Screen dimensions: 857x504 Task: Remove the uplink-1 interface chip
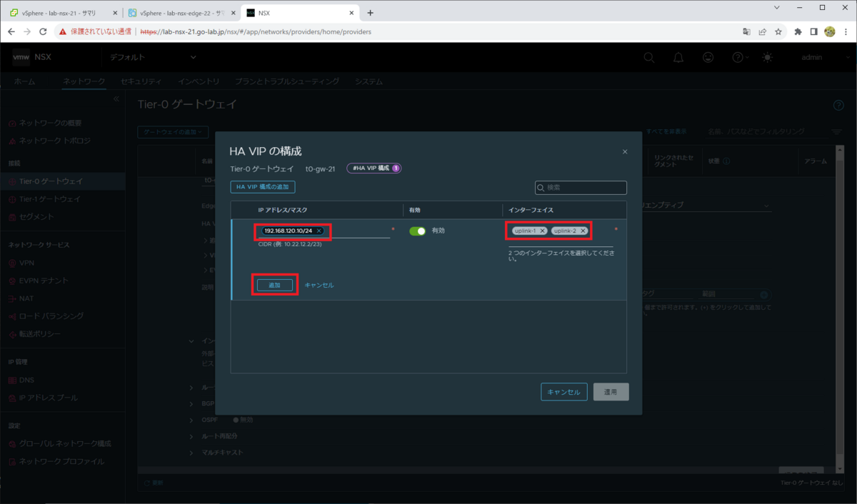coord(542,231)
